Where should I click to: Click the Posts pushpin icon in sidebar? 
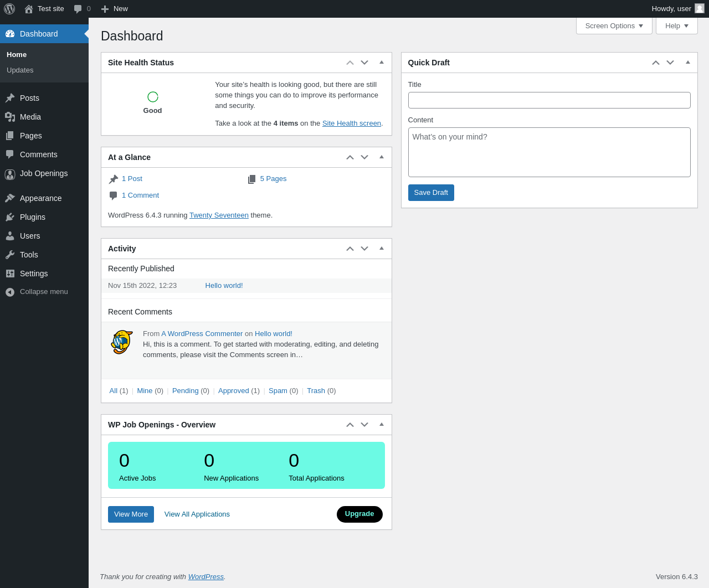click(10, 98)
